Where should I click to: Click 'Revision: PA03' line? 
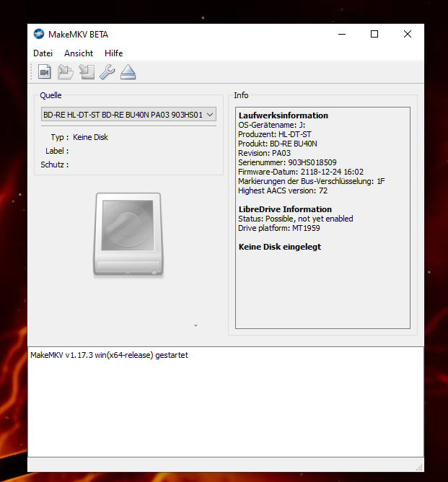tap(264, 153)
